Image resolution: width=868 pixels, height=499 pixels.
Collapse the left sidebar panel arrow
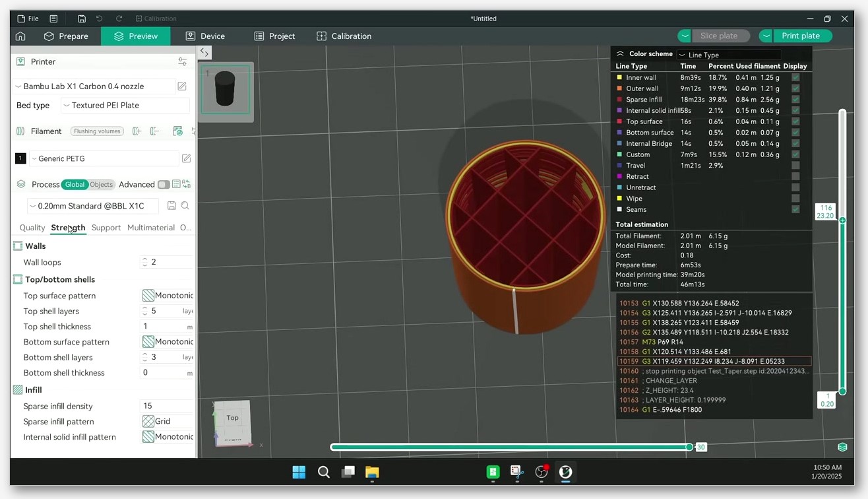(204, 53)
